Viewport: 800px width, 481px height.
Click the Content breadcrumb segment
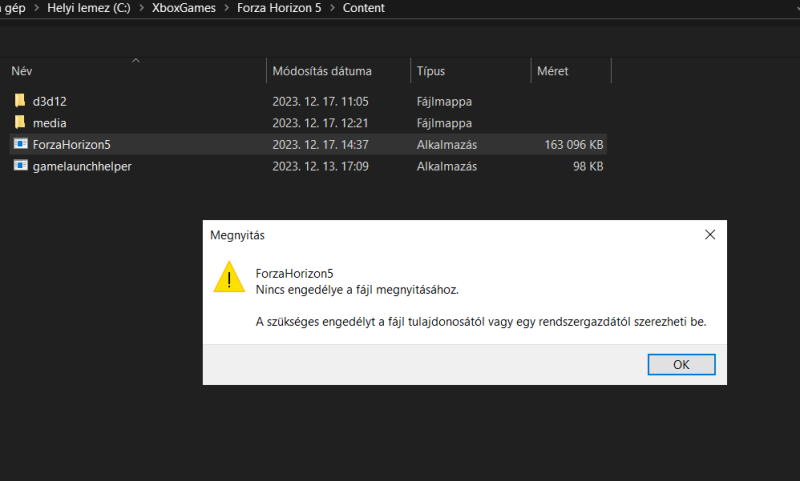pos(364,8)
